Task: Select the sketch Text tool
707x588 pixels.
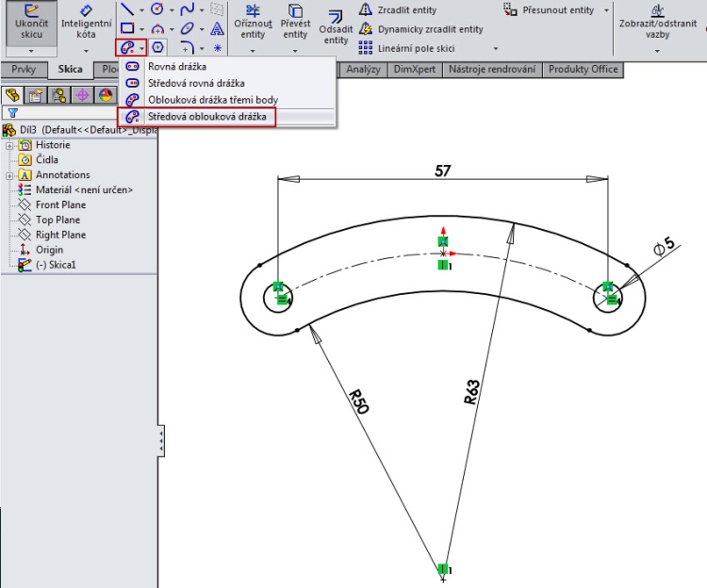Action: [218, 29]
